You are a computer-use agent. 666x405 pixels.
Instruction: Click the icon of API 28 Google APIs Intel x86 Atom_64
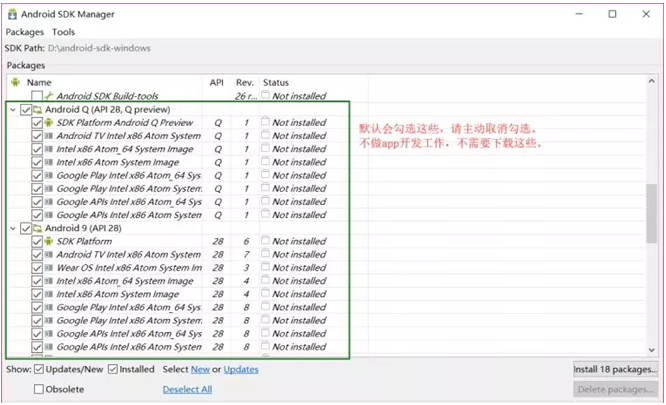click(49, 334)
